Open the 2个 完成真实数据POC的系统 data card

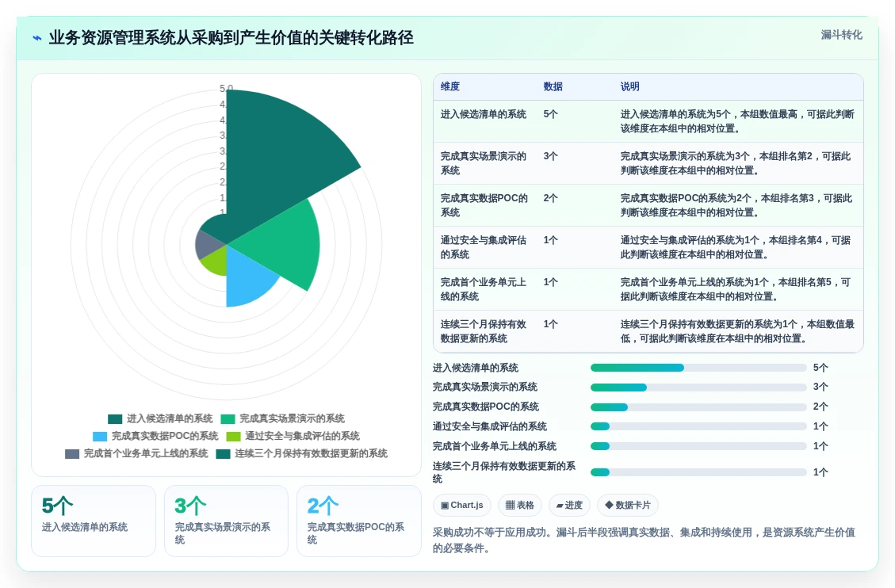click(359, 521)
